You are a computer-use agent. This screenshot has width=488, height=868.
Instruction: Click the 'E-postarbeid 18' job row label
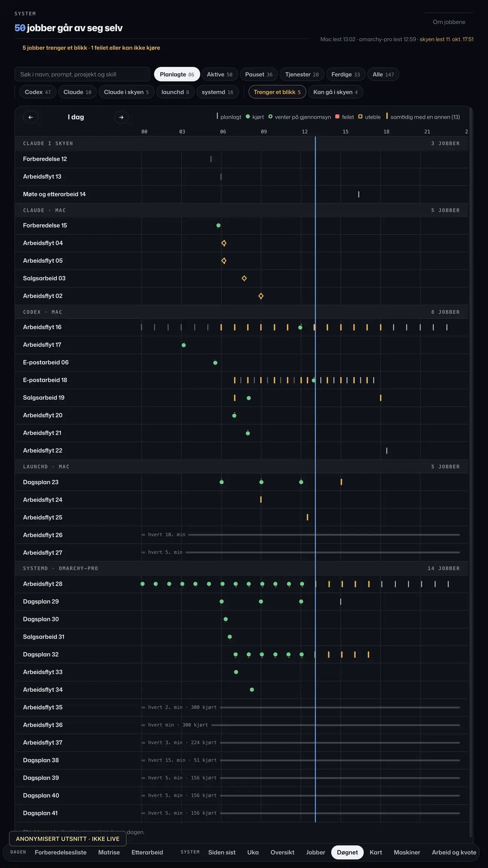45,380
